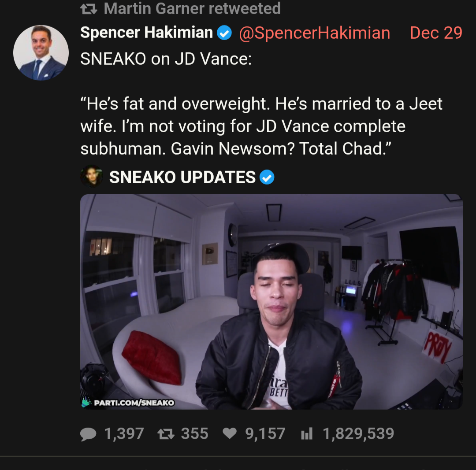Image resolution: width=476 pixels, height=470 pixels.
Task: Open Martin Garner retweeted link
Action: [192, 8]
